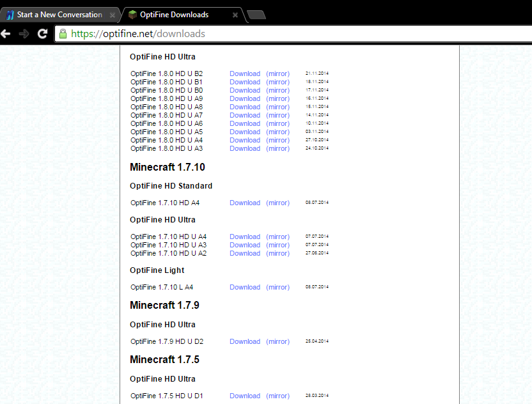
Task: Select the OptiFine Downloads tab
Action: 184,15
